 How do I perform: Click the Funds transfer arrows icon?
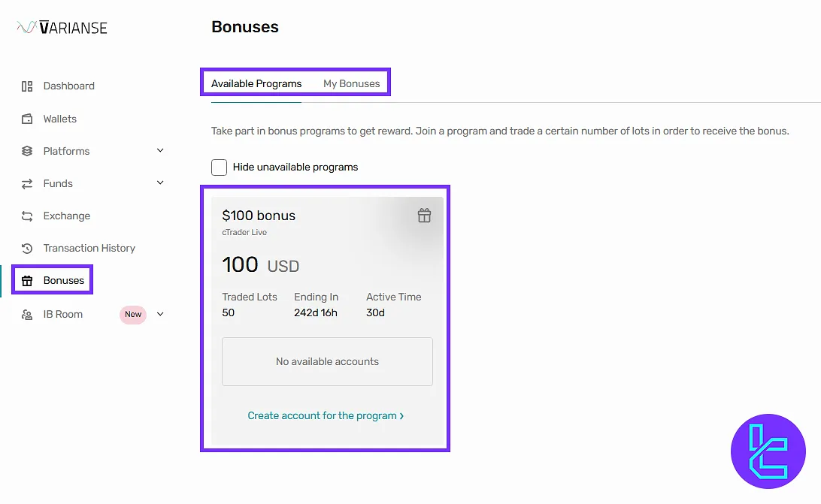coord(27,183)
